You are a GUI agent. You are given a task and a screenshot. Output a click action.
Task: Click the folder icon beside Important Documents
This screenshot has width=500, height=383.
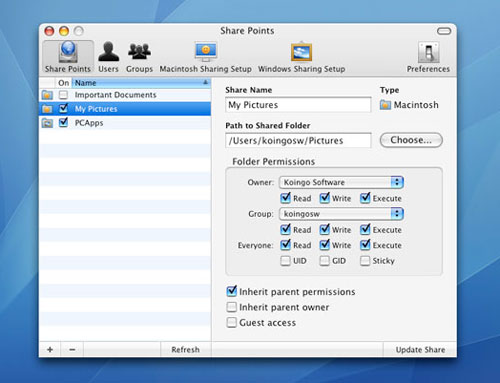point(47,95)
